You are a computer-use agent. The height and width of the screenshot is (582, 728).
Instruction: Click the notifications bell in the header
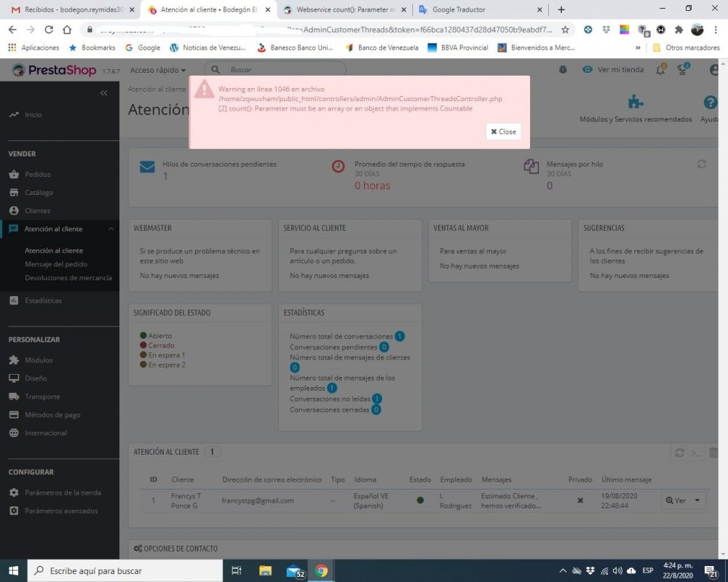click(659, 70)
